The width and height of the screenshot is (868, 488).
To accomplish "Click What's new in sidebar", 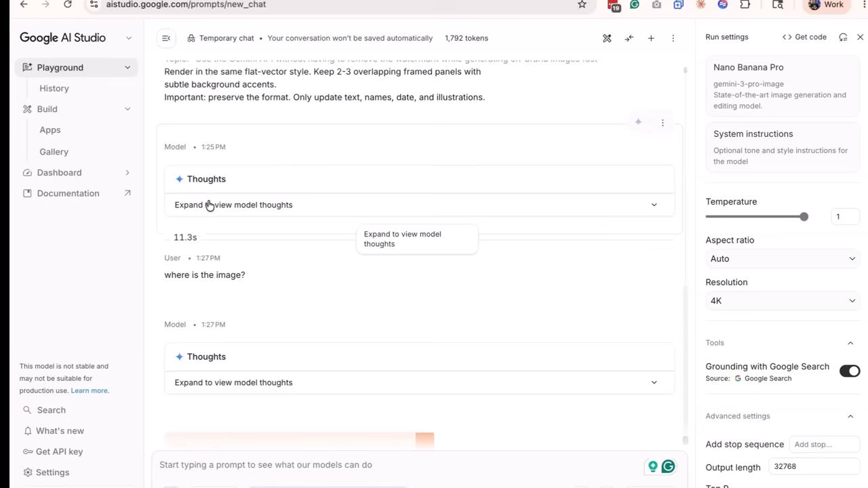I will click(60, 431).
